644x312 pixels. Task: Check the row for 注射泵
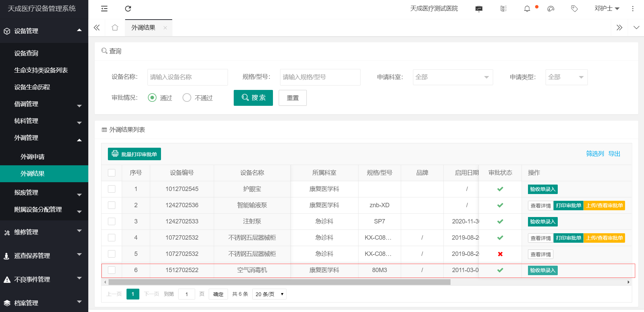point(112,221)
